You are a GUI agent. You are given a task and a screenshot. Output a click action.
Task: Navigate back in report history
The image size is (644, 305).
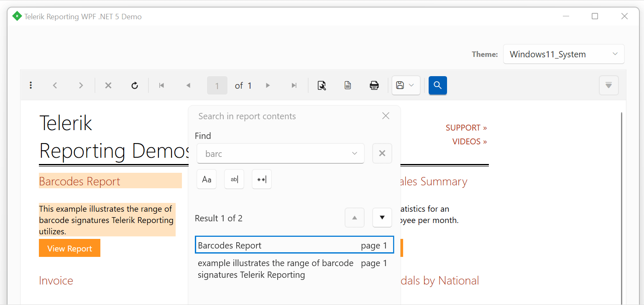click(55, 85)
